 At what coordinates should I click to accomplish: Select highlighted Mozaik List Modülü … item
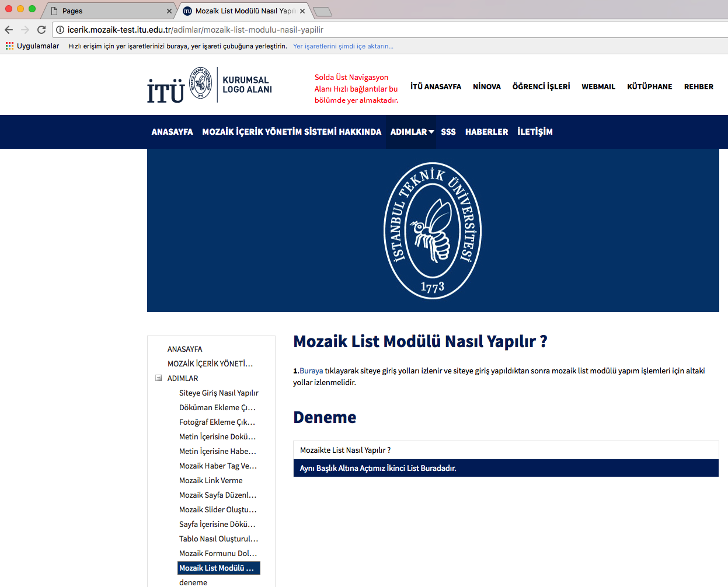click(x=219, y=568)
